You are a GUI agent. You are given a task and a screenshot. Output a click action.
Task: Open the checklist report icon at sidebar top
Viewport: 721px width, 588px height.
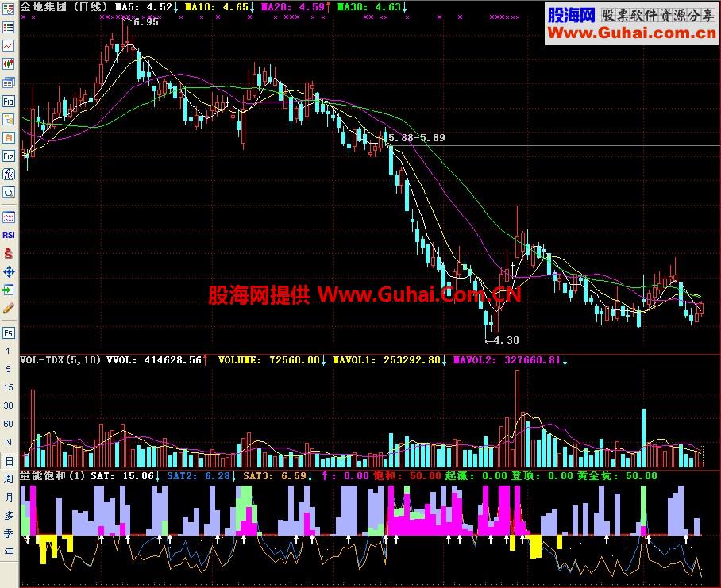tap(8, 9)
